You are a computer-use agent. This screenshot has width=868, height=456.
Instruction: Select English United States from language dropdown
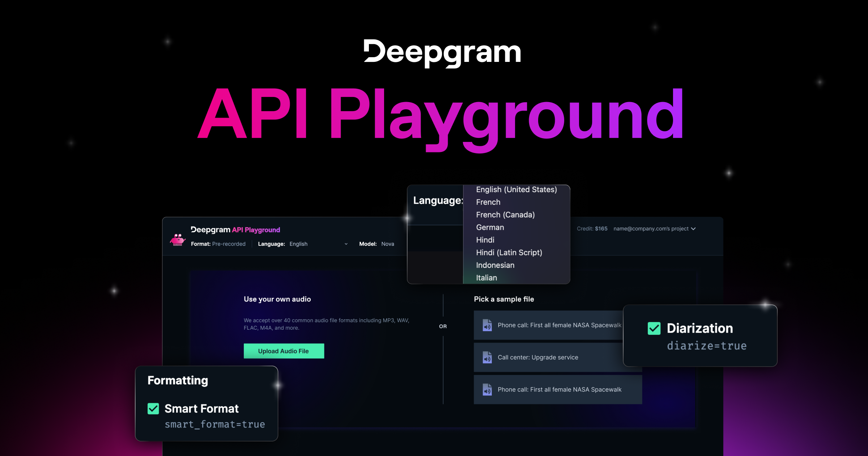click(x=516, y=189)
